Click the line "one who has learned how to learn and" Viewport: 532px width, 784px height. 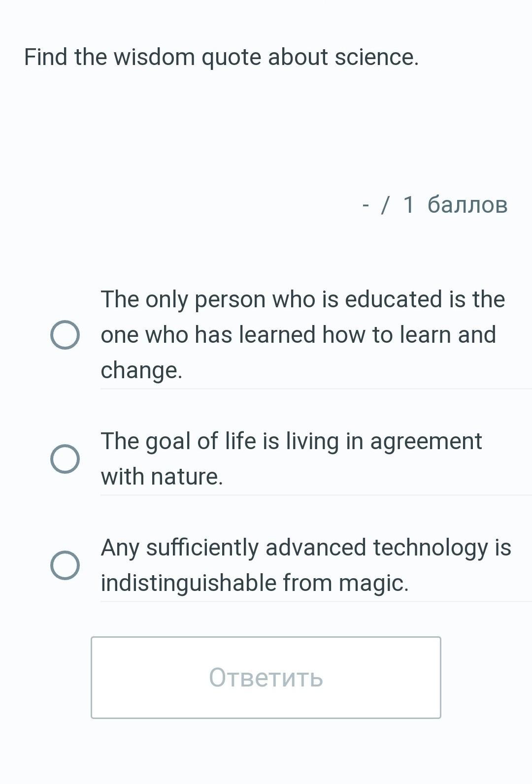pos(298,335)
